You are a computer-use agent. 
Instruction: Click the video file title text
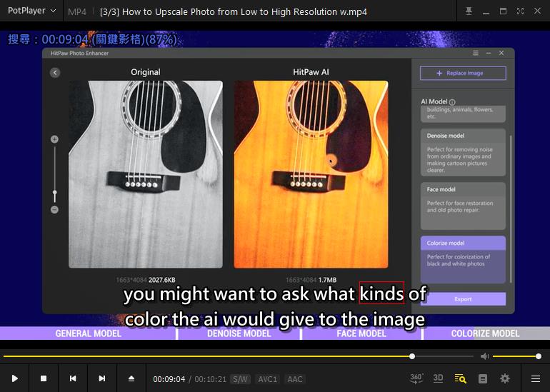coord(234,12)
